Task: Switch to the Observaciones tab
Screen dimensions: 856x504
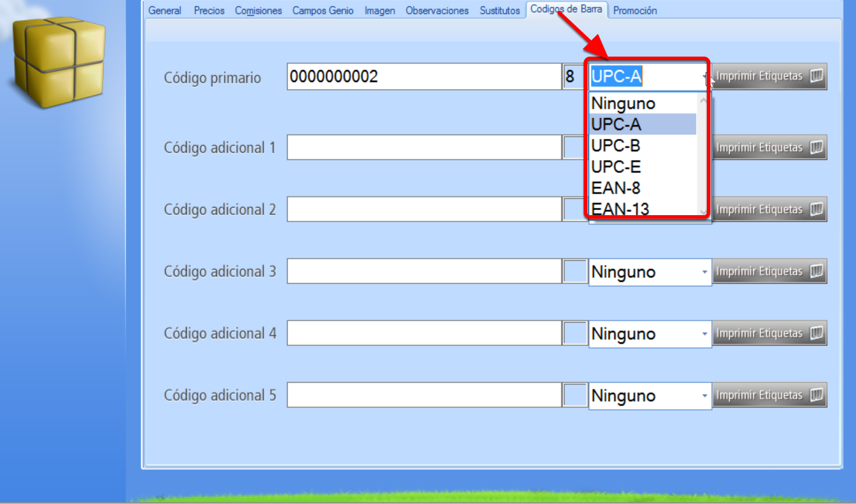Action: tap(437, 11)
